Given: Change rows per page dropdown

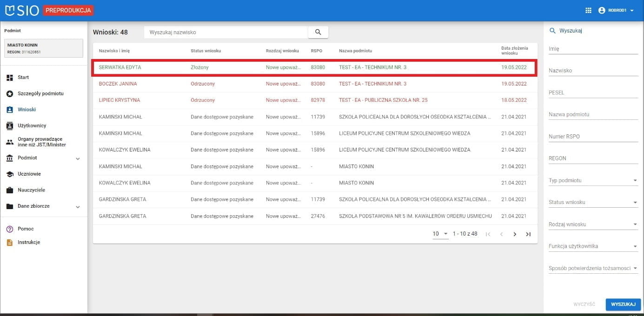Looking at the screenshot, I should click(440, 234).
